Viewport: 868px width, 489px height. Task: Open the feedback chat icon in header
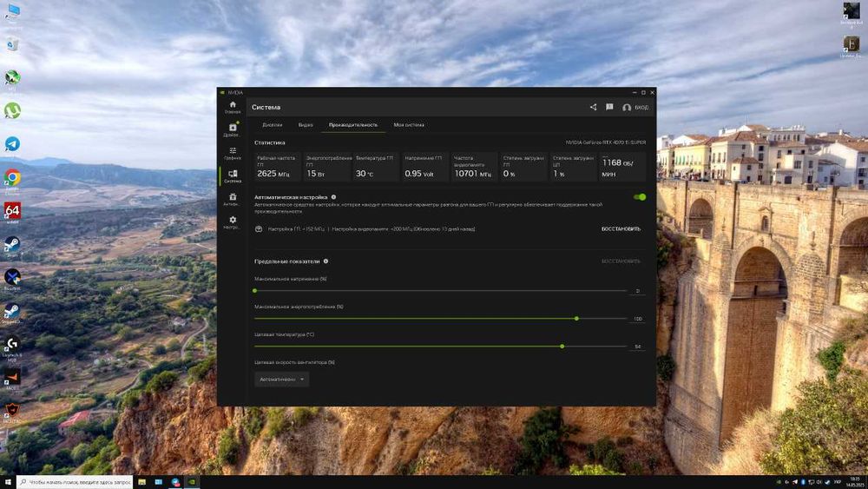click(x=609, y=107)
